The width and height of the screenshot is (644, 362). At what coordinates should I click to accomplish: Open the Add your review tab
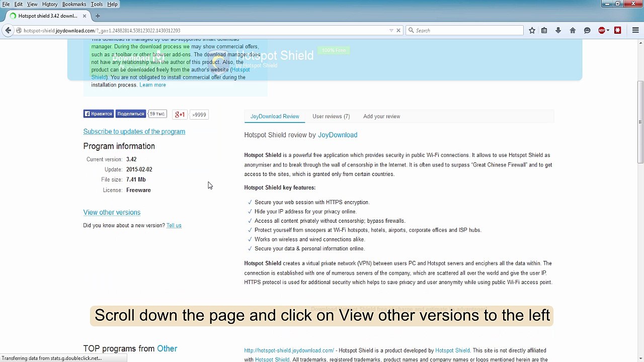[381, 117]
